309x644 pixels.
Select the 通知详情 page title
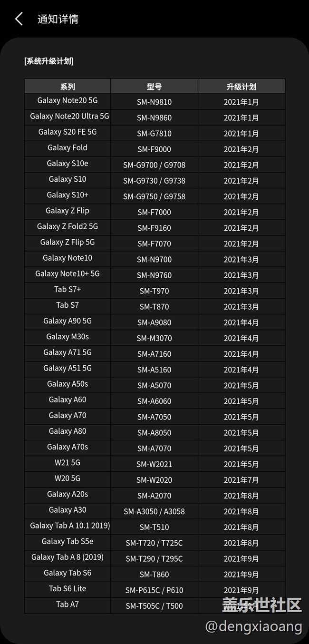(58, 19)
